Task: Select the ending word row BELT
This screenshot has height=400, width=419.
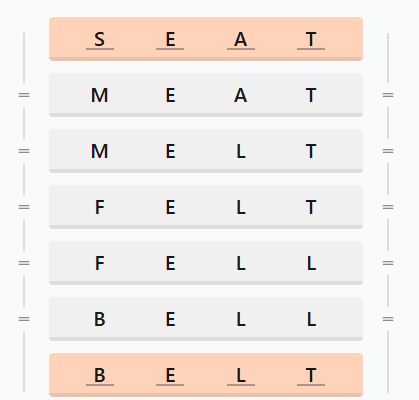Action: 206,375
